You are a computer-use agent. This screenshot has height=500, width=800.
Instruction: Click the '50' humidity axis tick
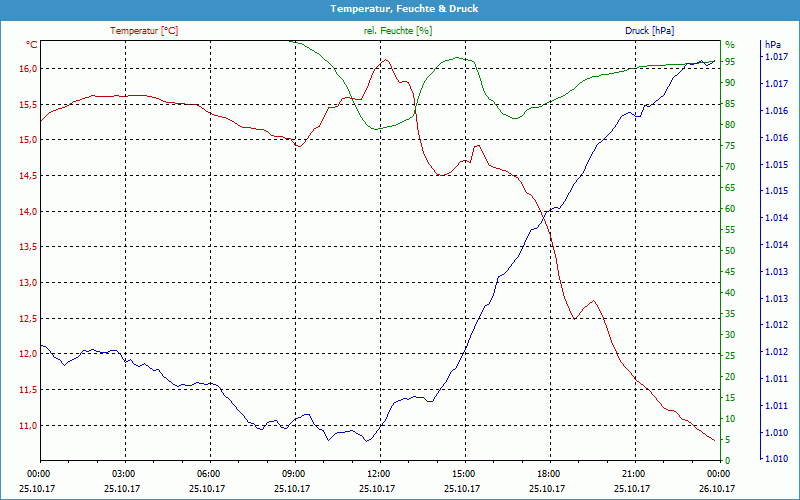(x=730, y=251)
